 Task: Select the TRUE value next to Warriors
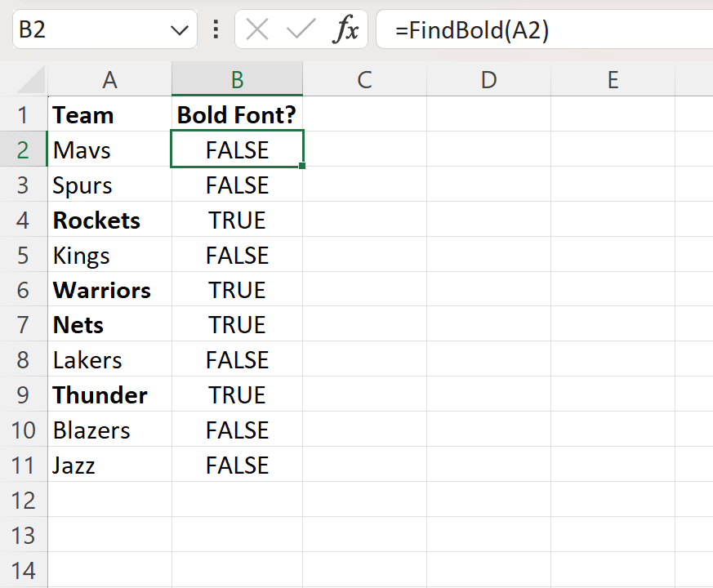(x=237, y=290)
